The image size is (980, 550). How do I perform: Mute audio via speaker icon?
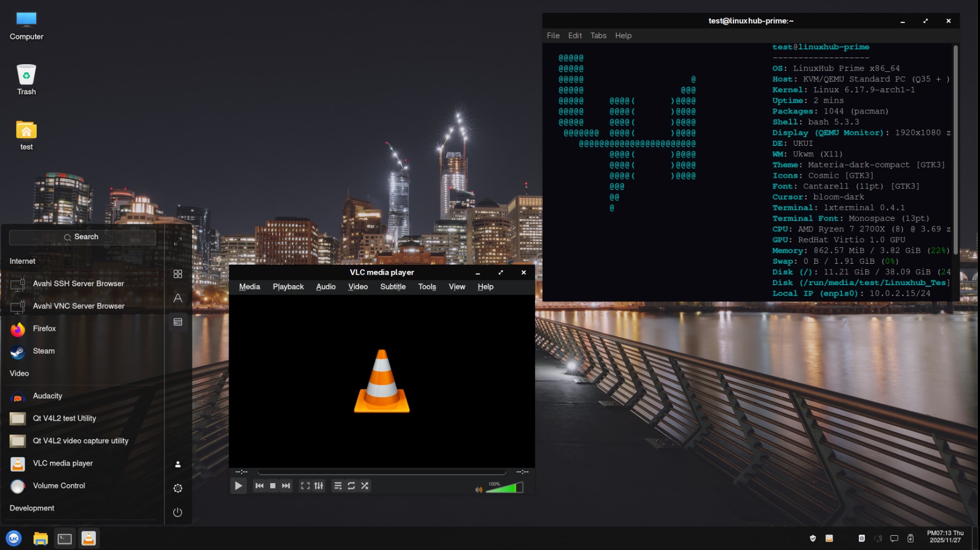pos(478,489)
